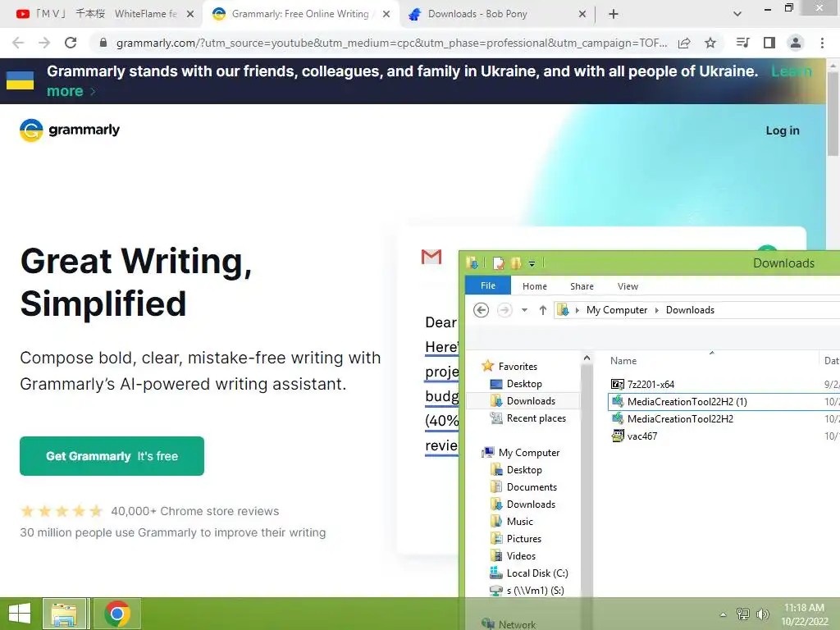
Task: Click navigation pane scroll-up arrow
Action: (587, 358)
